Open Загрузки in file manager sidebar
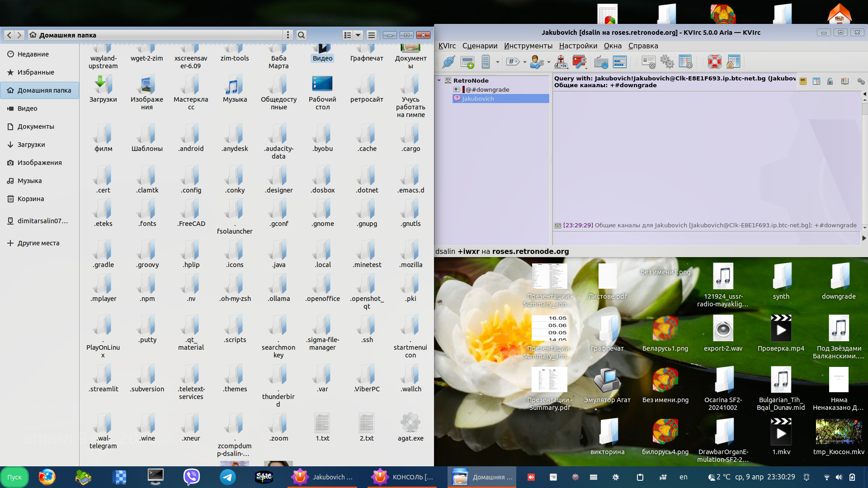 click(31, 145)
